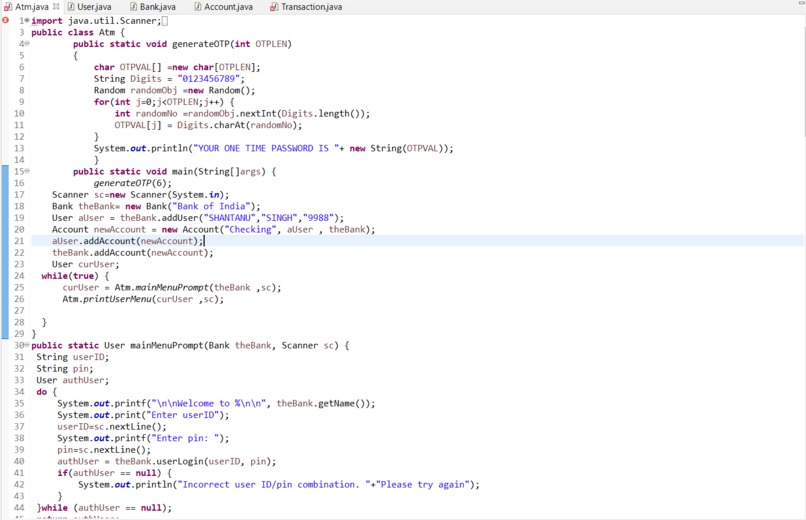
Task: Click 'userID=sc.nextLine();' on line 37
Action: [x=112, y=427]
